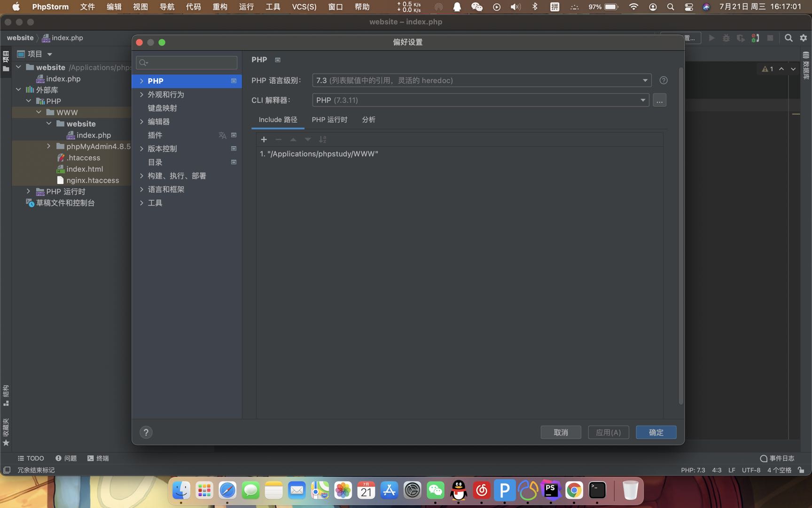
Task: Click the preferences search field
Action: click(187, 63)
